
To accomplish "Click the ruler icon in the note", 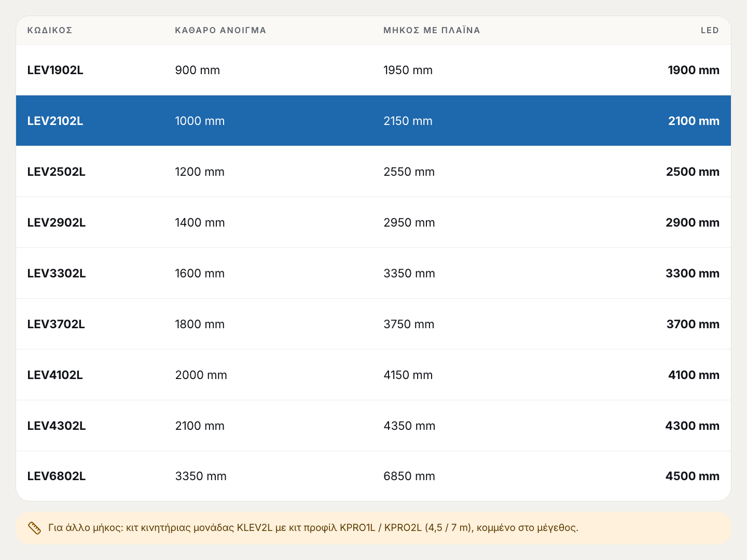I will pos(34,528).
